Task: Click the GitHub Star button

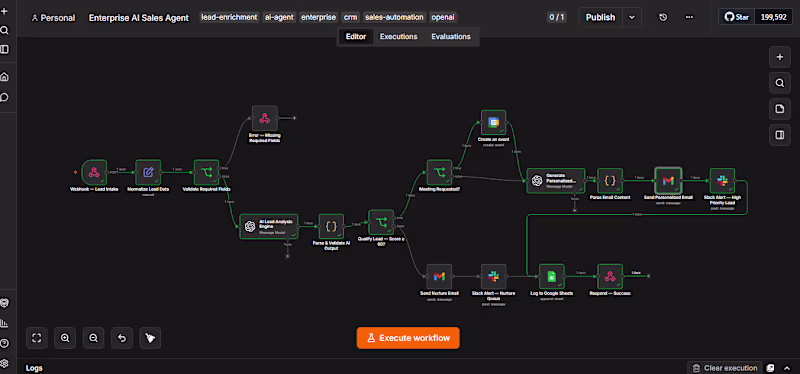Action: pyautogui.click(x=737, y=17)
